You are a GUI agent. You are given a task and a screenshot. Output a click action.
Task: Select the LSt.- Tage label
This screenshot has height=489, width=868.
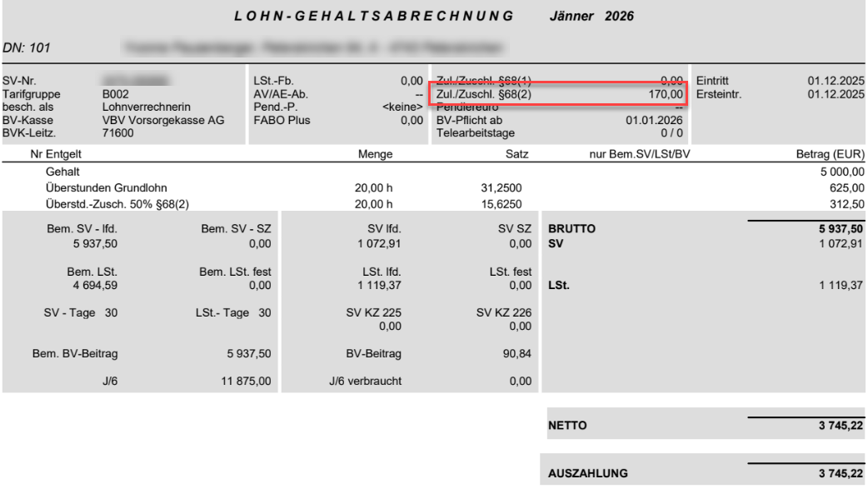(x=222, y=312)
